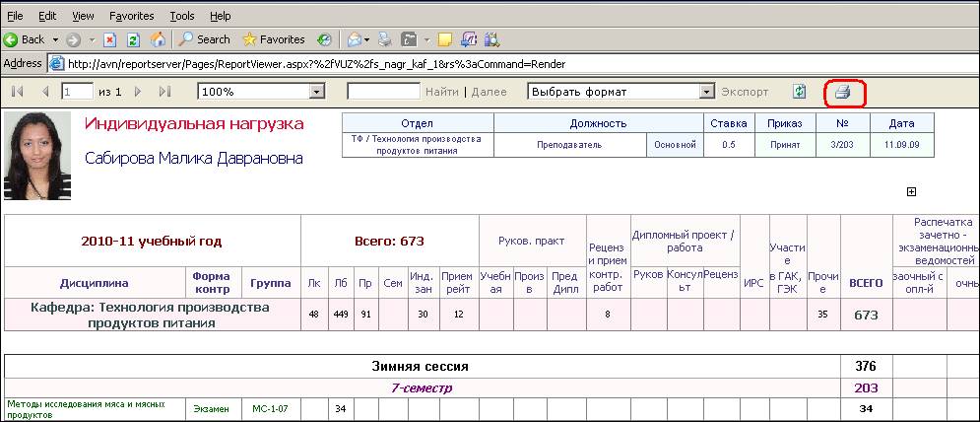Go to previous report page
This screenshot has height=422, width=980.
click(45, 92)
